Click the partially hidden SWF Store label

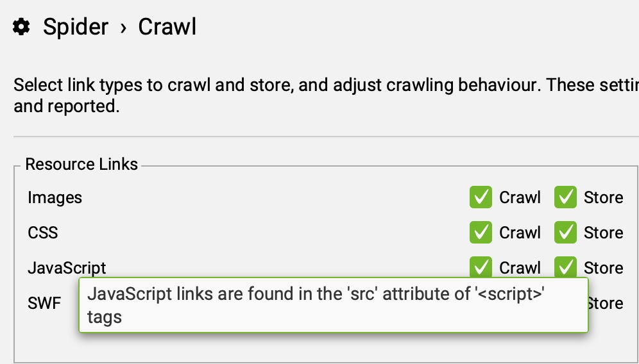(606, 303)
